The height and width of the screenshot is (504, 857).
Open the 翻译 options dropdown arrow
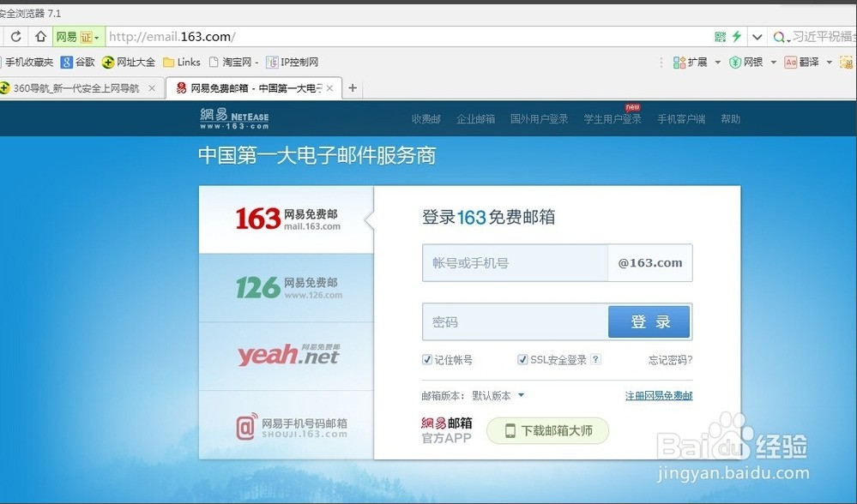pos(829,62)
